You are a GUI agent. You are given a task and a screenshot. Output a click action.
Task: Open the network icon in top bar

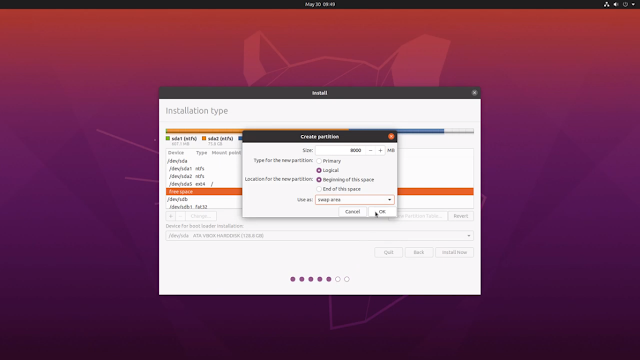pyautogui.click(x=607, y=4)
